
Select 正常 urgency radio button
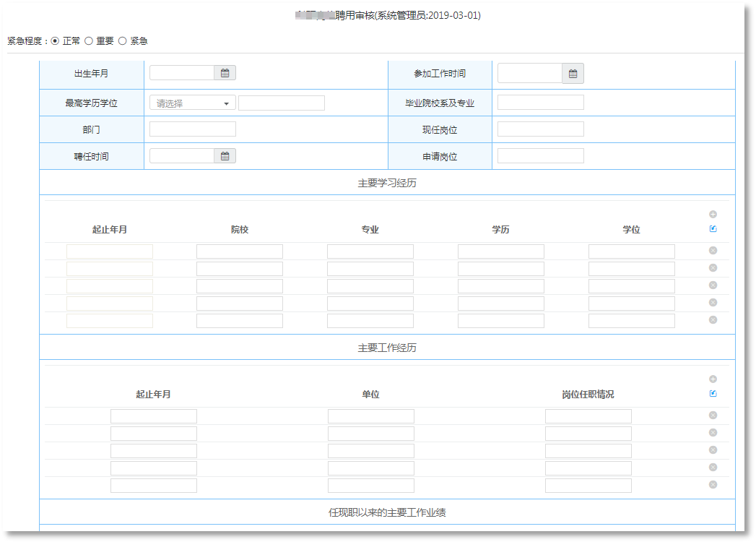pos(55,41)
